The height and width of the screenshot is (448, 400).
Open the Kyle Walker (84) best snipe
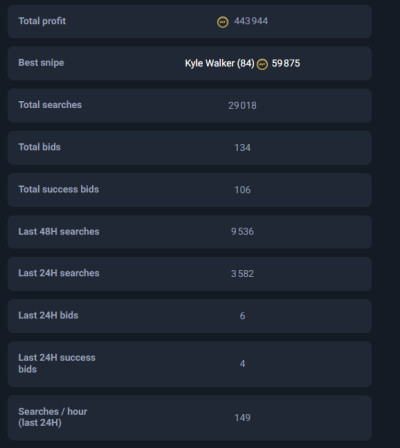[220, 63]
